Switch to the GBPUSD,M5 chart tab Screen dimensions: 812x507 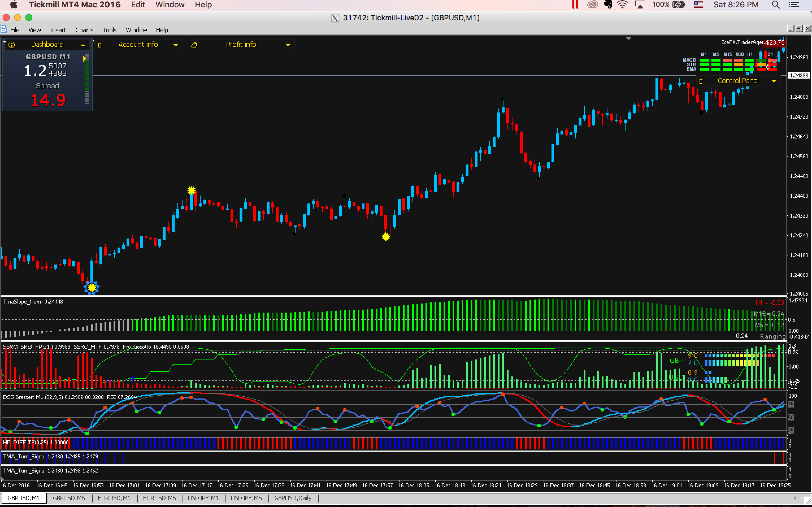tap(69, 498)
